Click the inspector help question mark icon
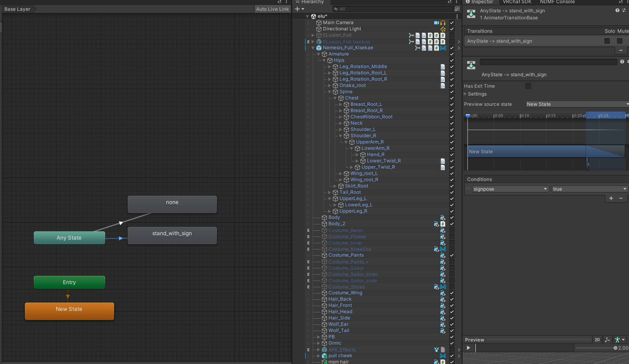629x364 pixels. pyautogui.click(x=617, y=10)
